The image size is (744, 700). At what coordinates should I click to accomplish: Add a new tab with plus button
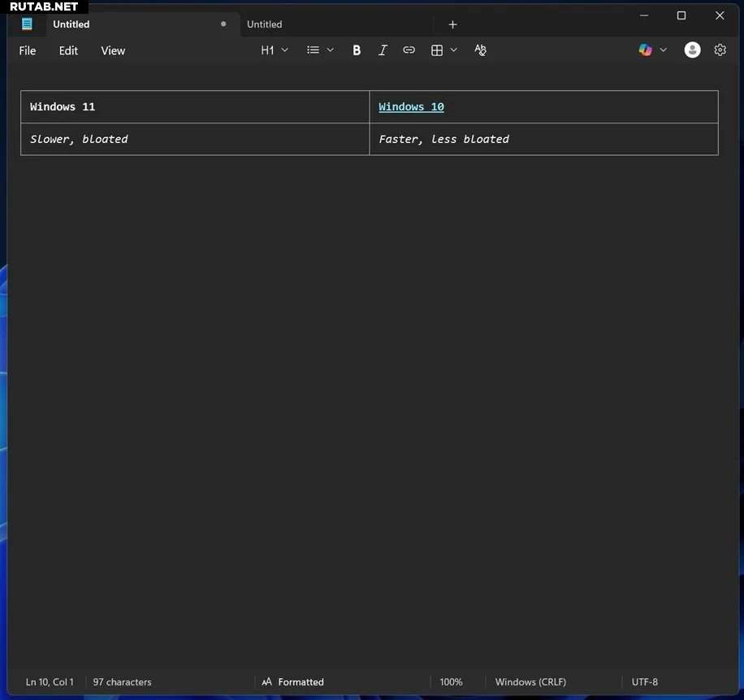click(x=452, y=24)
